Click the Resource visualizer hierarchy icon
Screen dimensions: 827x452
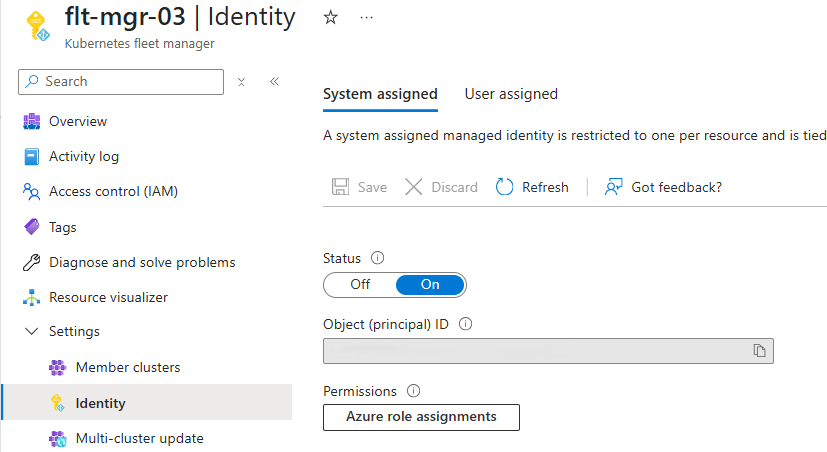click(32, 297)
